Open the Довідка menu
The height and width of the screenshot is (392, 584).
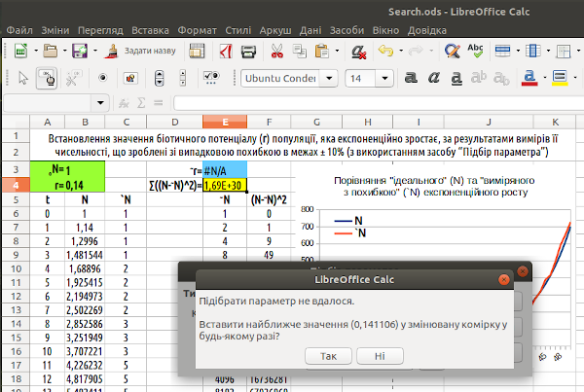(x=427, y=30)
